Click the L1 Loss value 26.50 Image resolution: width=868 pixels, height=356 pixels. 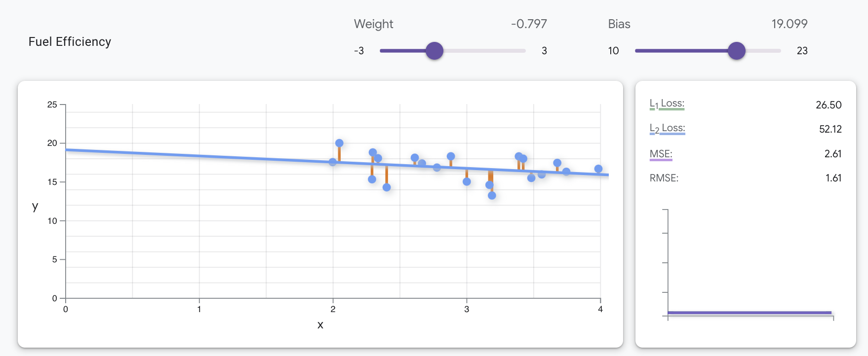(829, 105)
